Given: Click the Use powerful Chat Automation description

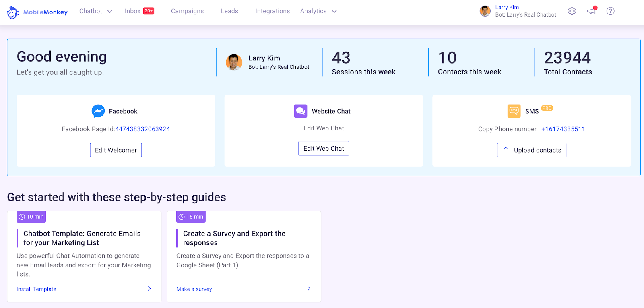Looking at the screenshot, I should point(84,265).
